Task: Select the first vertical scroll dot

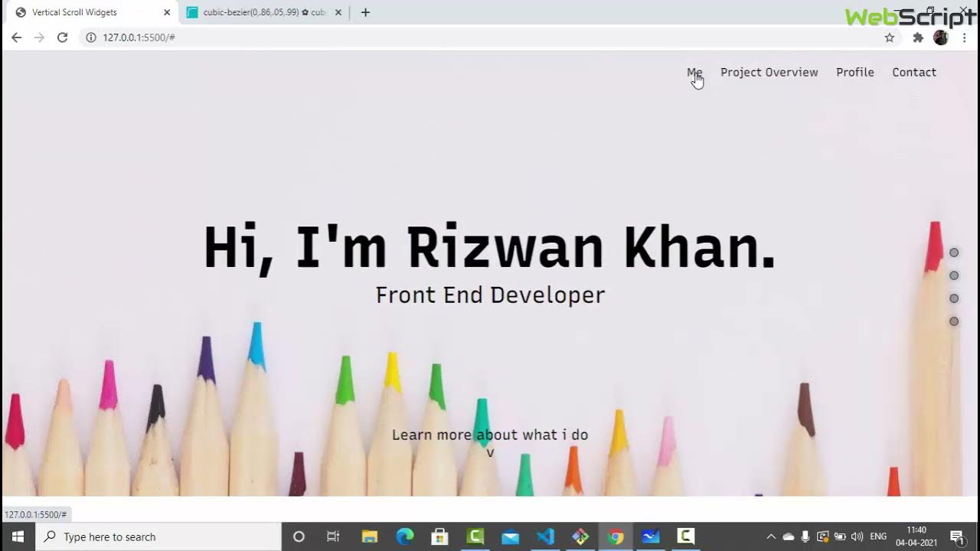Action: (954, 253)
